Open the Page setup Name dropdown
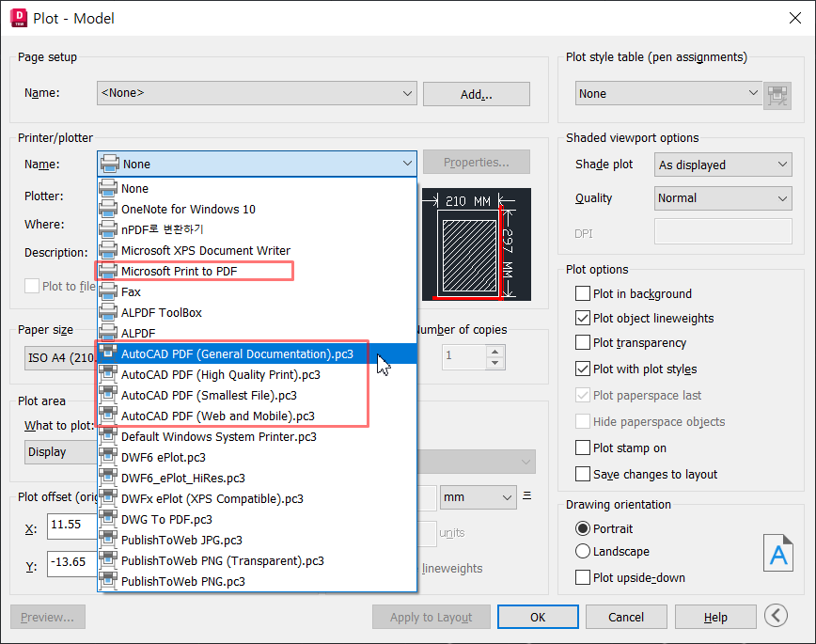Image resolution: width=816 pixels, height=644 pixels. coord(257,93)
